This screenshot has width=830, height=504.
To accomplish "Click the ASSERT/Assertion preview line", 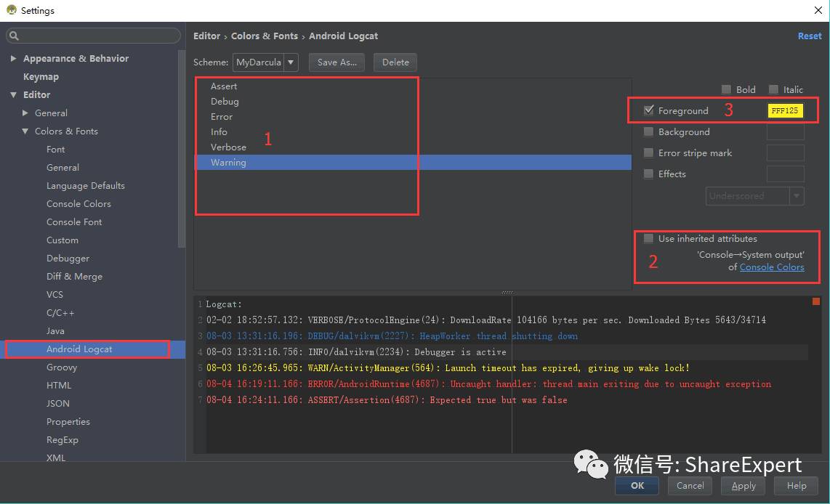I will (x=387, y=400).
